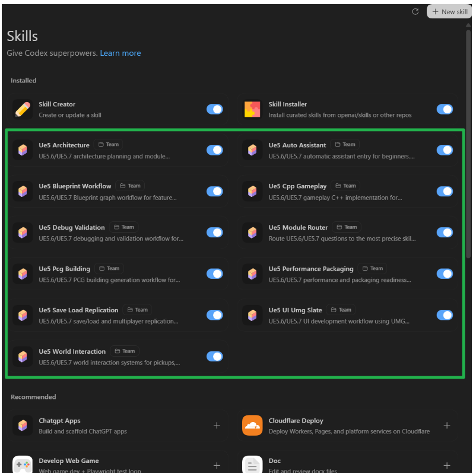
Task: Click the vertical scrollbar on the right
Action: tap(468, 148)
